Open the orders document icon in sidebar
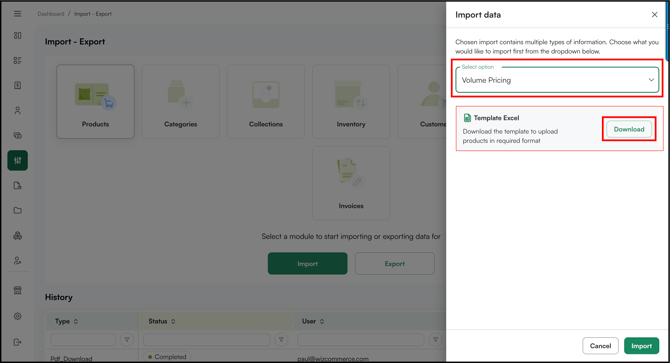 click(x=18, y=85)
